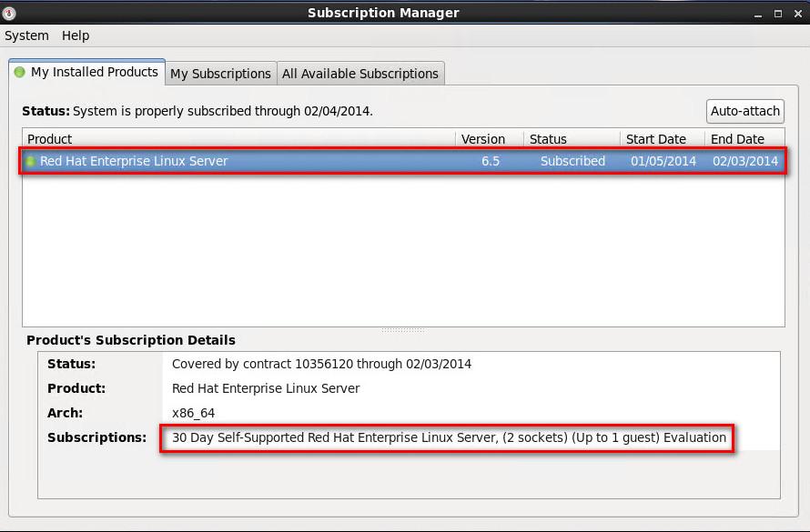This screenshot has width=810, height=532.
Task: Click the pane divider handle above details
Action: click(x=403, y=330)
